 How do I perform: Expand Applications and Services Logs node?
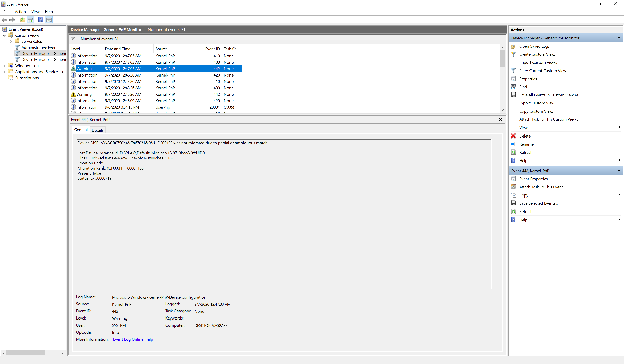pos(4,72)
